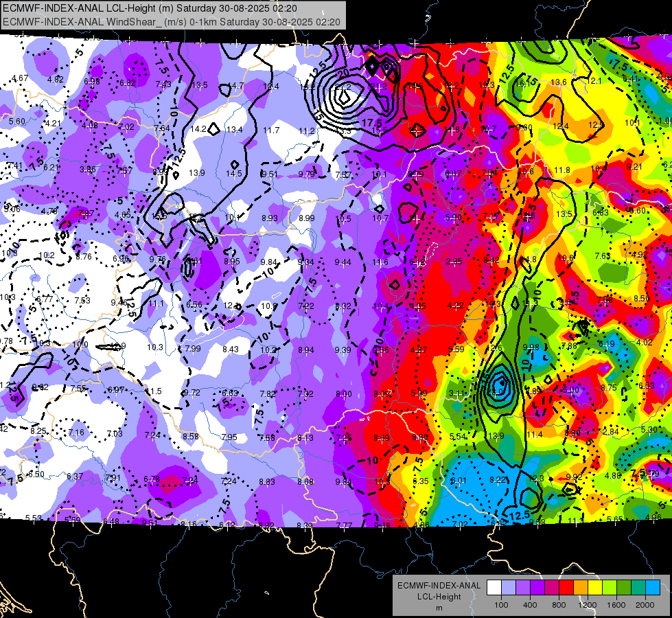Click the WindShear 0-1km title line
Viewport: 672px width, 618px height.
172,22
